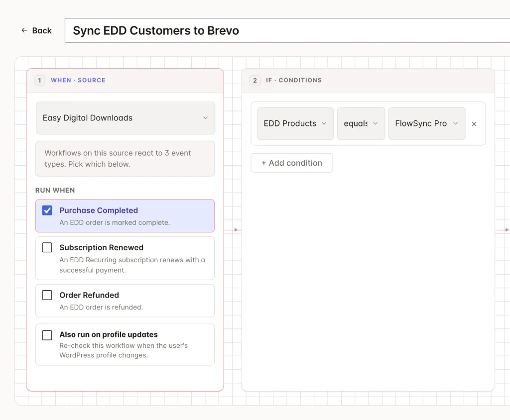
Task: Open the EDD Products field dropdown
Action: coord(295,123)
